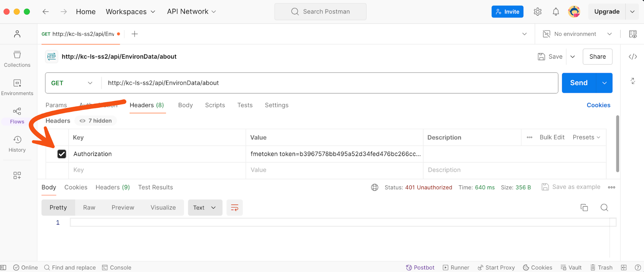
Task: Open the Collections sidebar panel
Action: 17,59
